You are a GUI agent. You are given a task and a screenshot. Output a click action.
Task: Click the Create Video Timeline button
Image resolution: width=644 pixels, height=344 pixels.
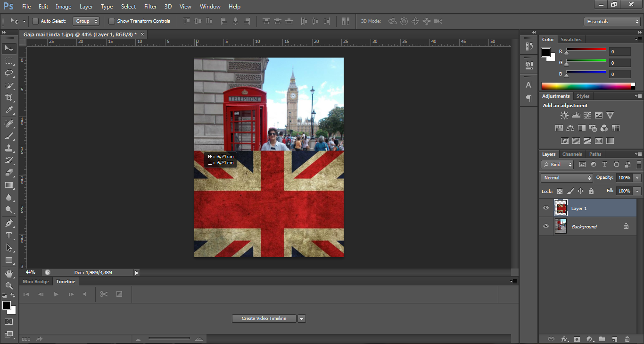point(264,319)
